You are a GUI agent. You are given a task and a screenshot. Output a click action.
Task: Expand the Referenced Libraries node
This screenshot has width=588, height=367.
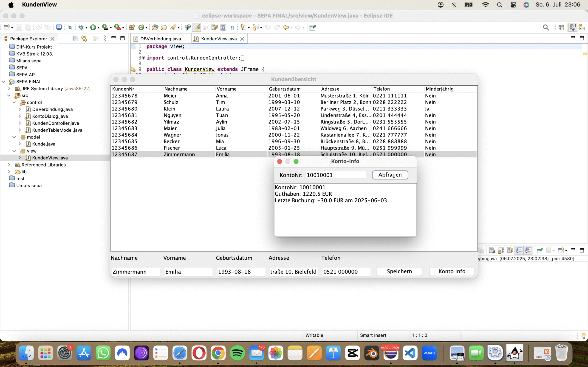click(9, 165)
